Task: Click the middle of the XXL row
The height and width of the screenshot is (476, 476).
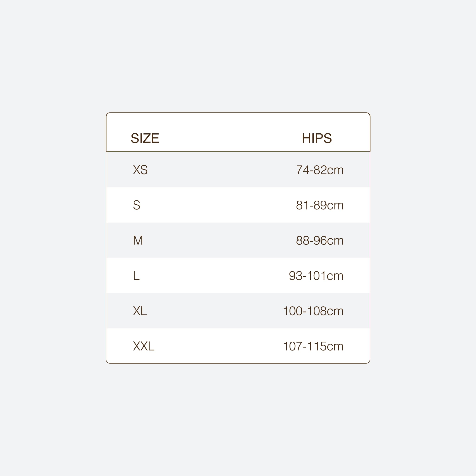Action: 238,346
